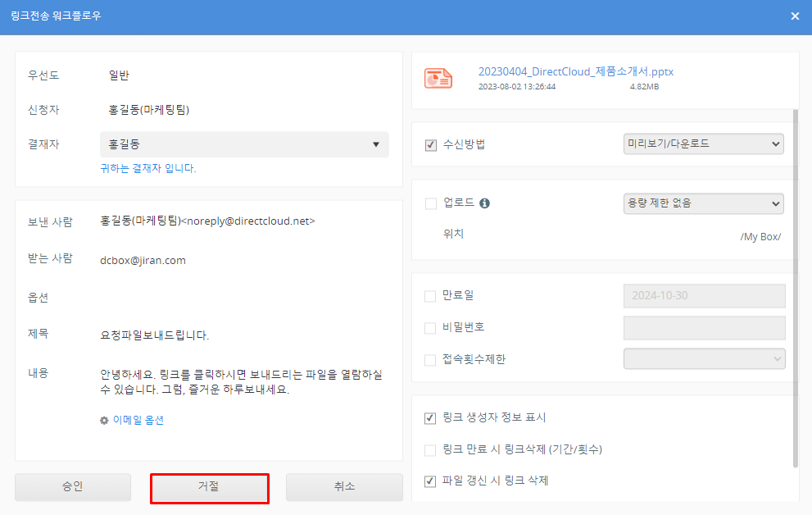
Task: Click the sender address noreply@directcloud.net
Action: pyautogui.click(x=247, y=221)
